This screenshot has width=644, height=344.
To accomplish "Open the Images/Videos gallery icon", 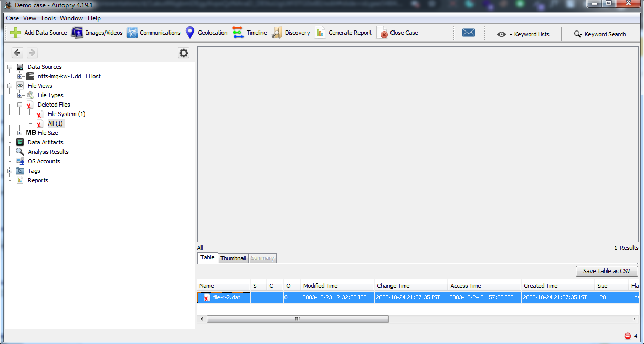I will [77, 33].
